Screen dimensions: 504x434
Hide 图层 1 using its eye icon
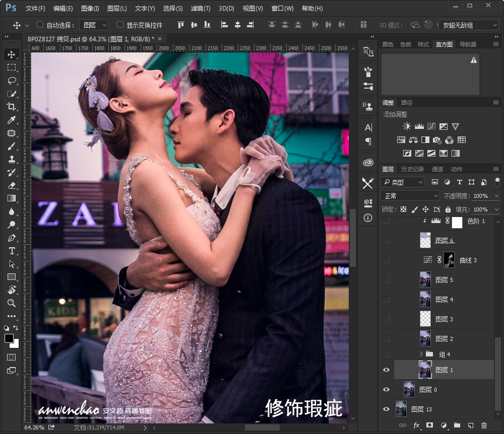[386, 370]
